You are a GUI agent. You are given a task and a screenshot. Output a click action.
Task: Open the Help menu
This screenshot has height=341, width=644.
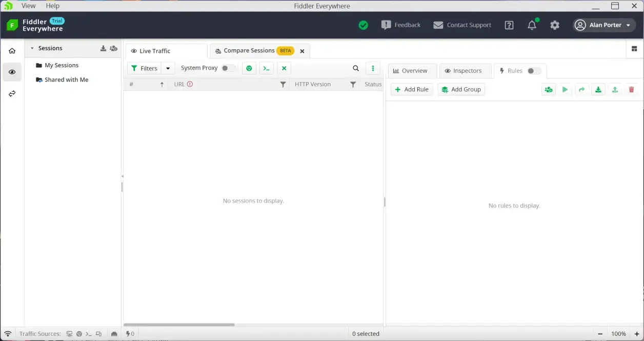[x=53, y=6]
